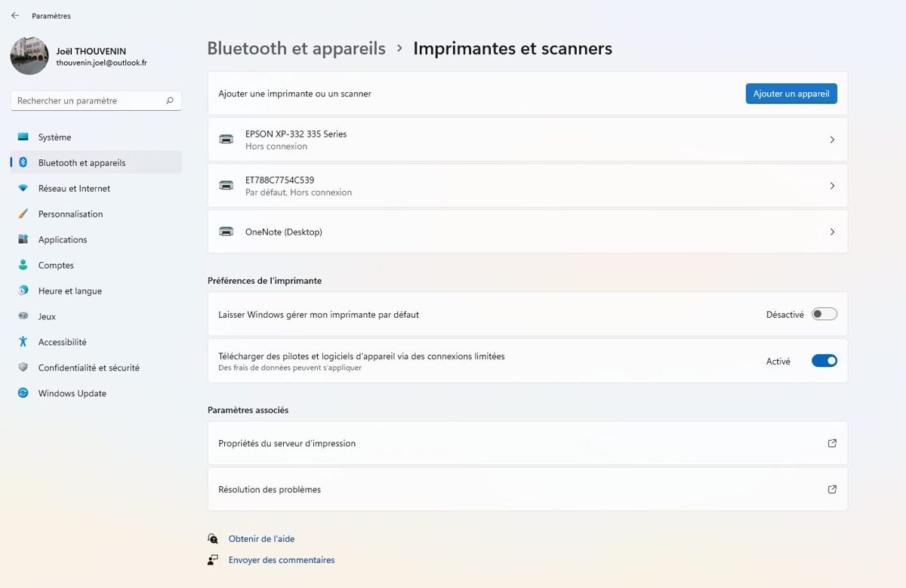Expand the ET788C7754C539 printer chevron
This screenshot has width=906, height=588.
click(x=832, y=186)
